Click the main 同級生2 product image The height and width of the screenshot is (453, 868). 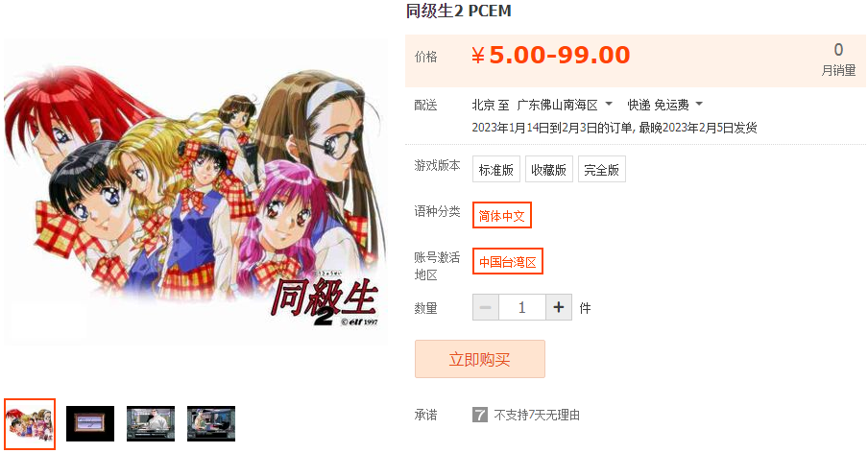195,191
